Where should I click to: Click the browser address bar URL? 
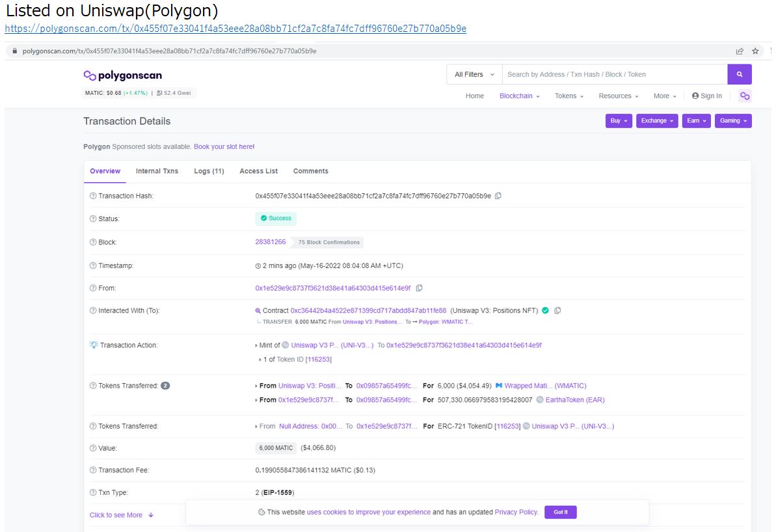click(169, 51)
